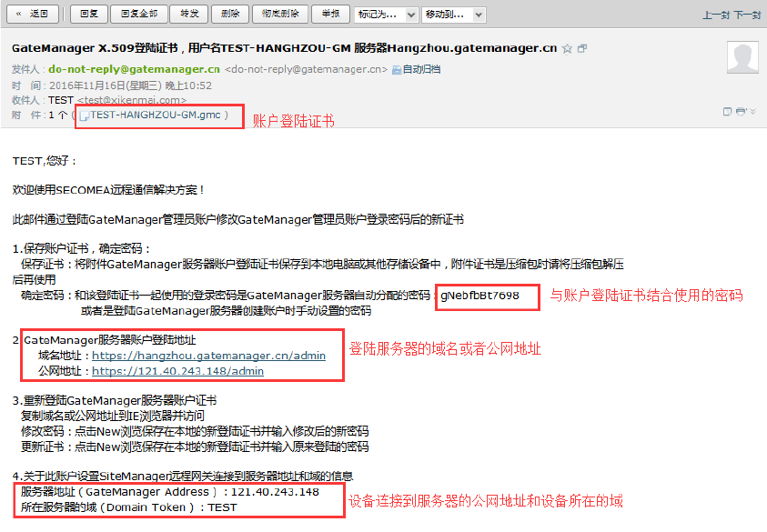
Task: Go to next email 下一封
Action: point(746,15)
